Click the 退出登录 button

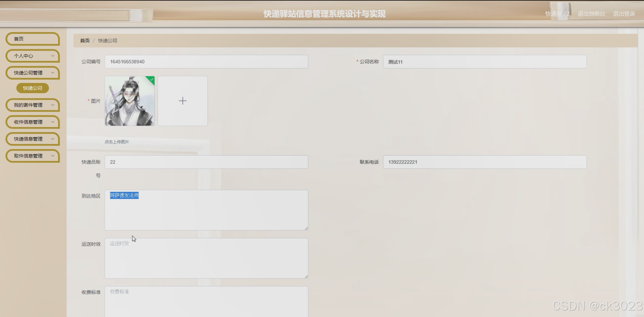(624, 14)
